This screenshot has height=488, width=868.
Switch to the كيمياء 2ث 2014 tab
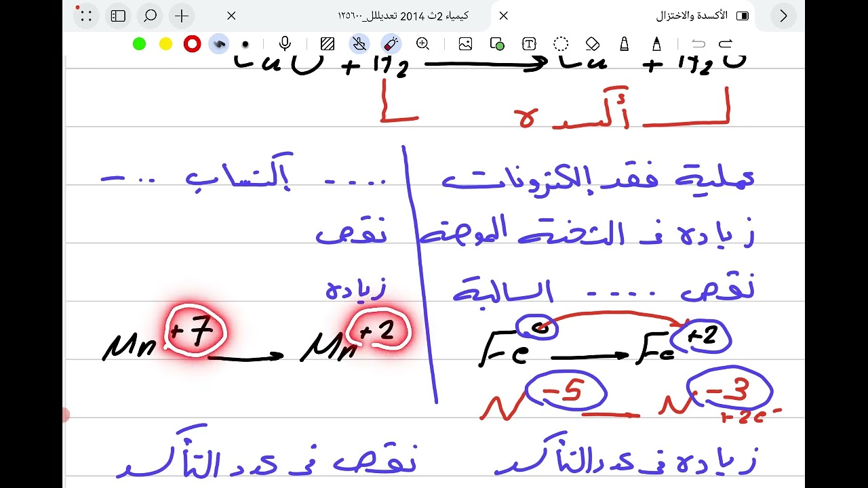[x=403, y=16]
